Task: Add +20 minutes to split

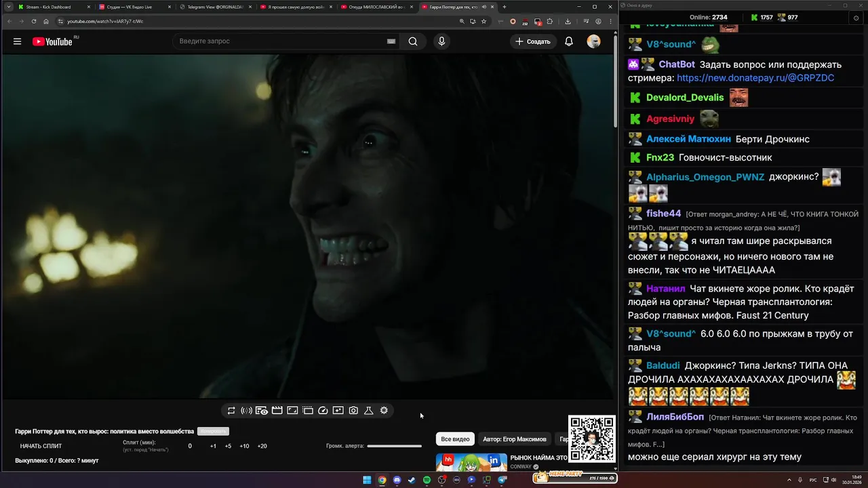Action: tap(262, 446)
